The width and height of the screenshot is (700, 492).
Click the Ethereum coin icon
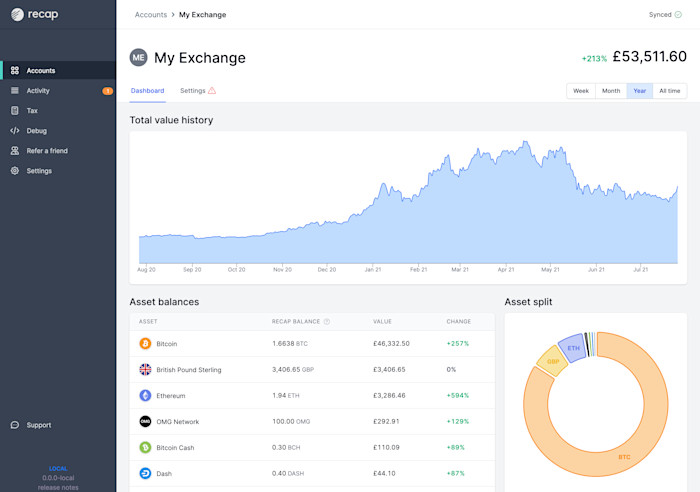(x=145, y=395)
